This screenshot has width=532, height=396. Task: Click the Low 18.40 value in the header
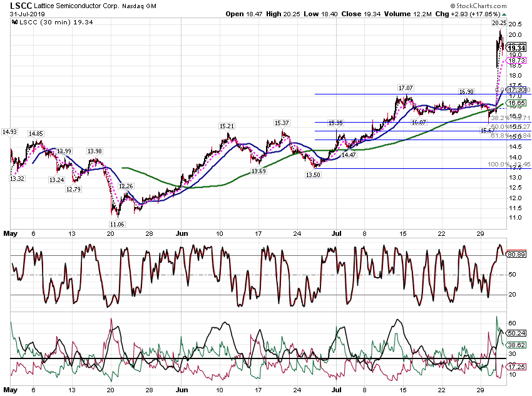(320, 14)
